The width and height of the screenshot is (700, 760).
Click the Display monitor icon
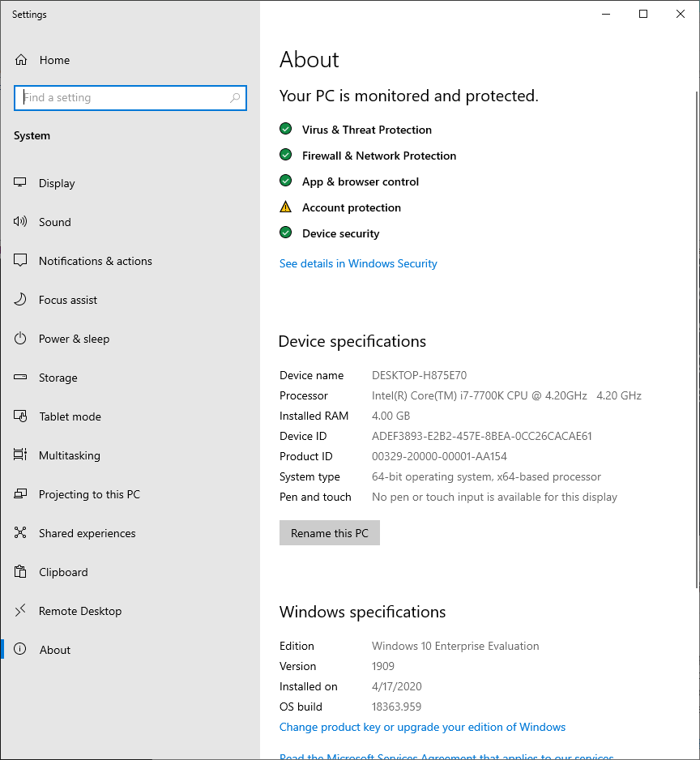click(x=21, y=183)
